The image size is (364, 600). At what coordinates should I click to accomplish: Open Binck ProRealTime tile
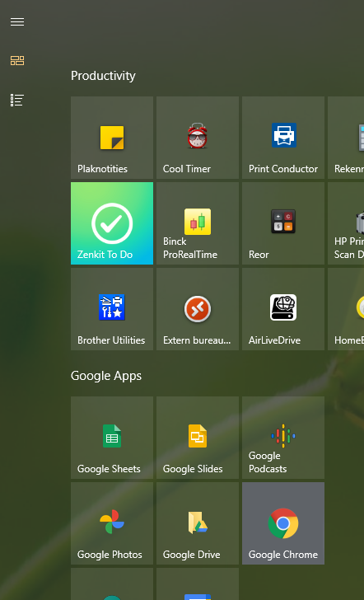click(198, 223)
